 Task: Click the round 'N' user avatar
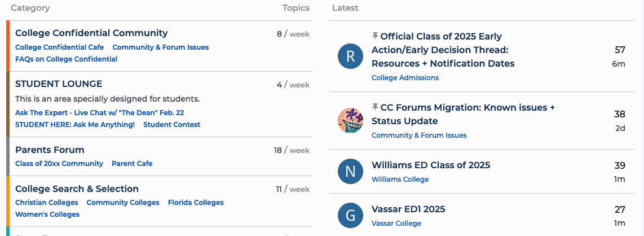coord(351,171)
